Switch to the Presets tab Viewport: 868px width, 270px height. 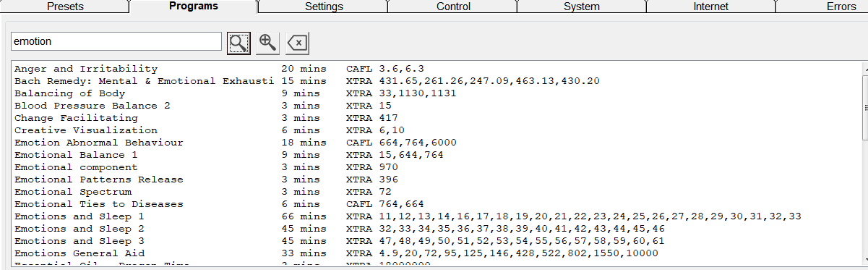pyautogui.click(x=65, y=7)
